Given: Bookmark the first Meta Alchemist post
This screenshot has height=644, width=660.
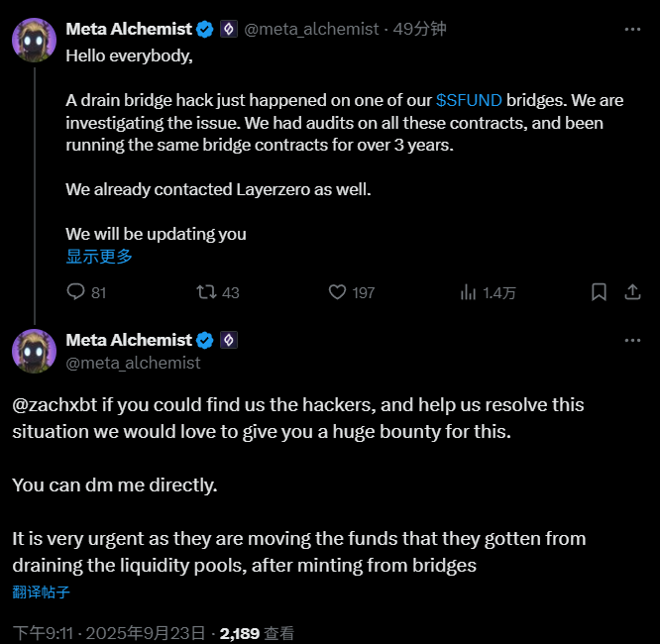Looking at the screenshot, I should tap(599, 292).
